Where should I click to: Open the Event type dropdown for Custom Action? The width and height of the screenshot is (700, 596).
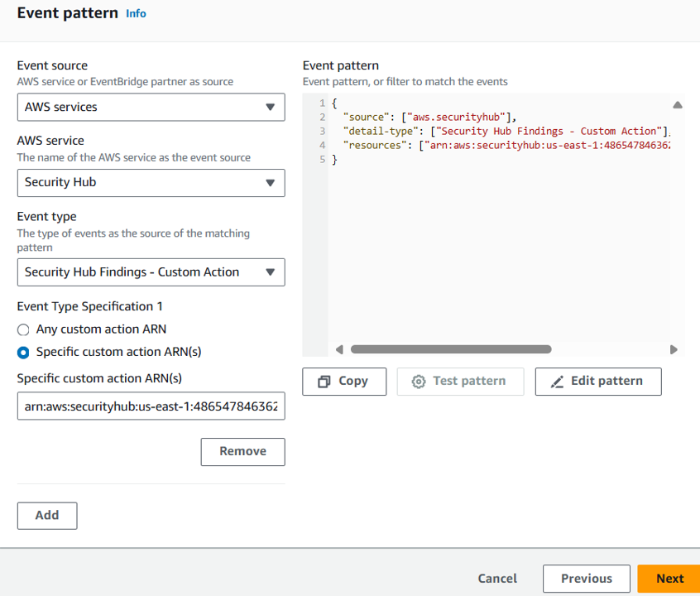(151, 272)
